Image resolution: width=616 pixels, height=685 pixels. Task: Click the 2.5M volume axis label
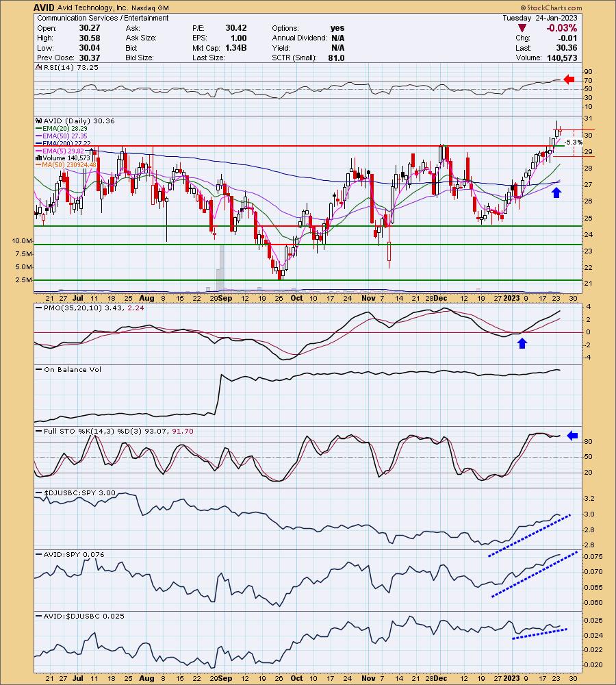[23, 279]
